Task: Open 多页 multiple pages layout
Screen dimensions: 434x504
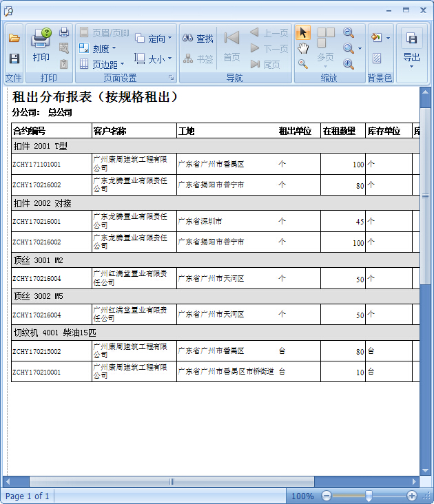Action: click(x=326, y=47)
